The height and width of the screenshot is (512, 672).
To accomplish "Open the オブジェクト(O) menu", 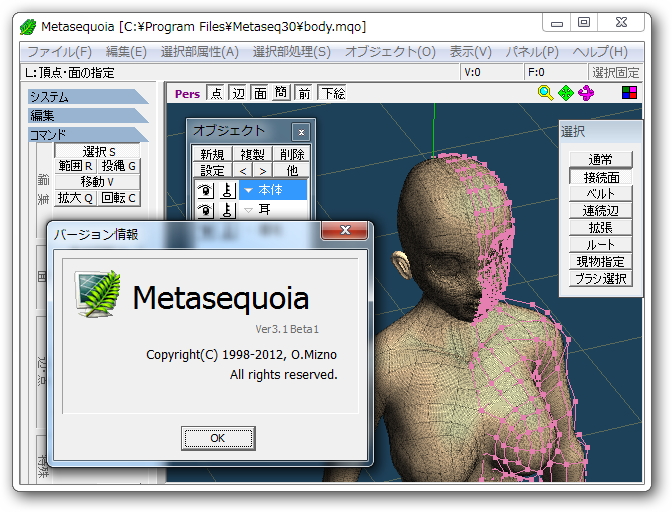I will tap(390, 52).
